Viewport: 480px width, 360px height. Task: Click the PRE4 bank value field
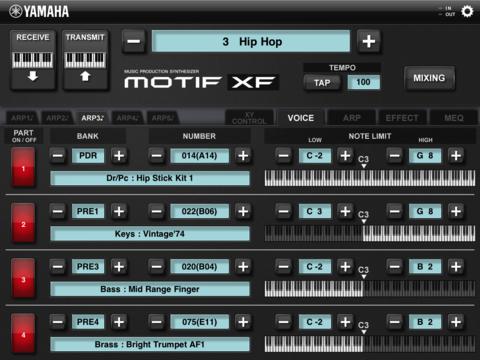tap(88, 322)
